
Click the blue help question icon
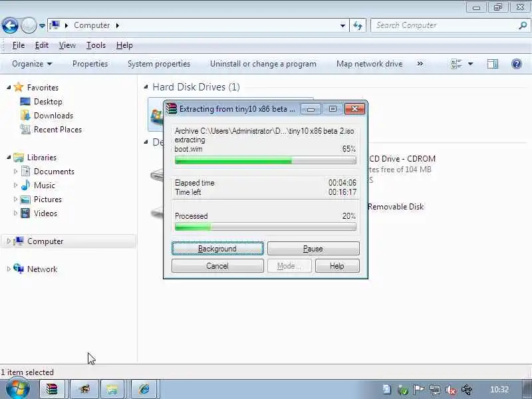pos(517,64)
